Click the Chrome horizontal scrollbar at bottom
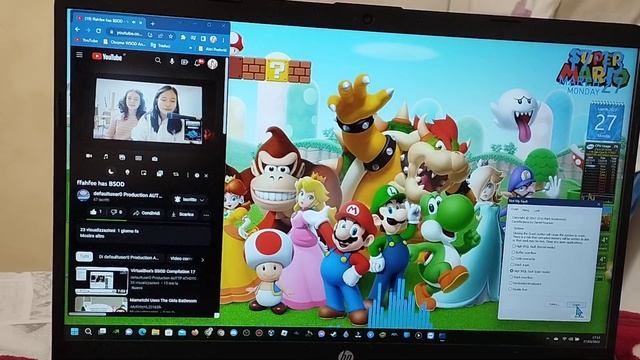This screenshot has width=640, height=360. tap(88, 313)
